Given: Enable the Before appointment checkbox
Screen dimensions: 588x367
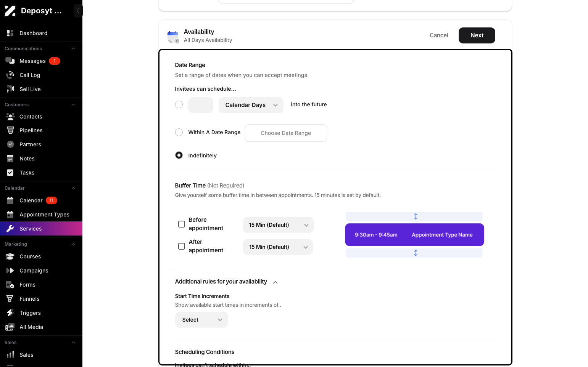Looking at the screenshot, I should [182, 224].
